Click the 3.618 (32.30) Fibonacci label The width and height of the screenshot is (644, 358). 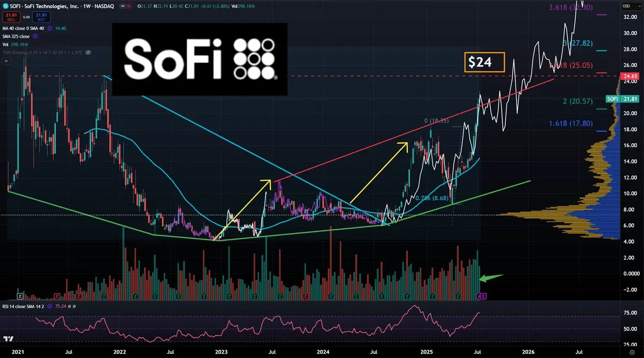coord(570,8)
